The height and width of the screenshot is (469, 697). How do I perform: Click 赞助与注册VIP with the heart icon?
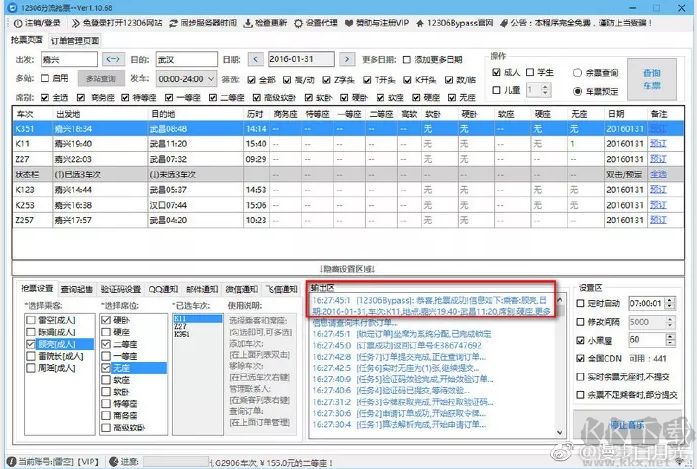click(x=377, y=23)
